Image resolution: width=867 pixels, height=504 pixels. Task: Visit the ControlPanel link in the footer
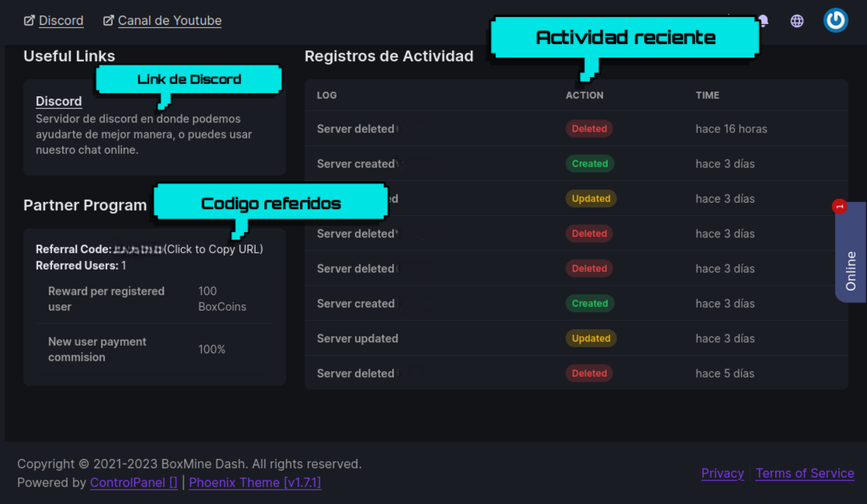coord(134,482)
